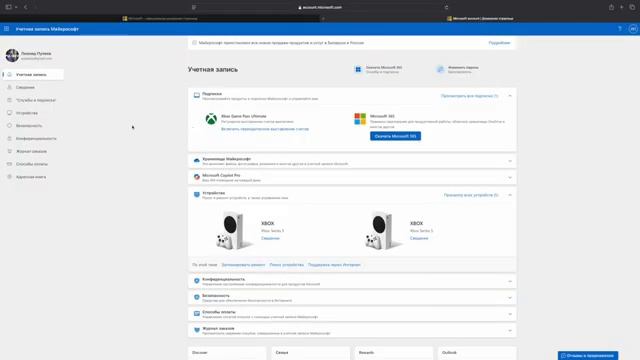Open the Microsoft apps launcher grid icon
Screen dimensions: 640x360
(7, 29)
